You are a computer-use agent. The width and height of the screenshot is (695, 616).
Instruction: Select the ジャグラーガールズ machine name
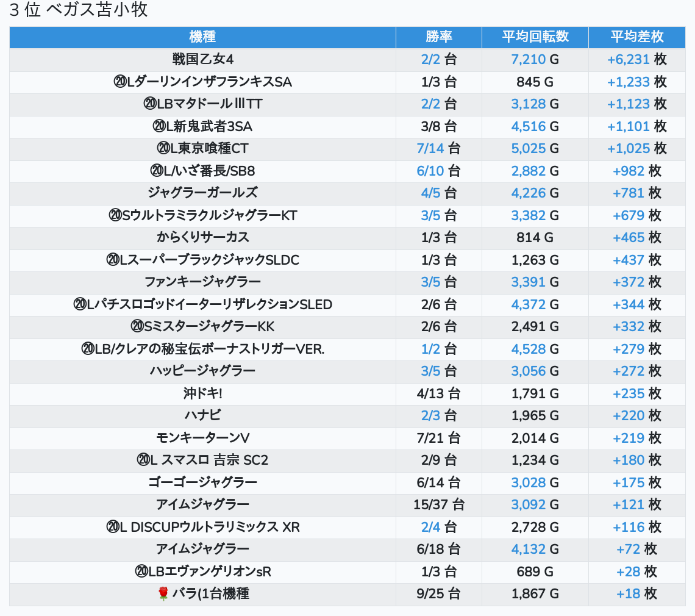point(202,193)
